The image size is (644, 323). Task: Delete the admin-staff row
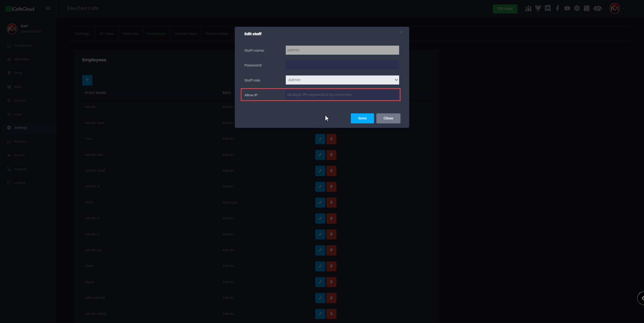coord(331,171)
